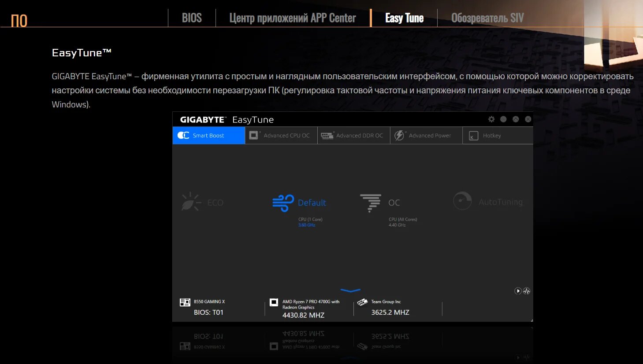The image size is (643, 364).
Task: Click the 4.40 GHz all-cores value
Action: tap(397, 225)
